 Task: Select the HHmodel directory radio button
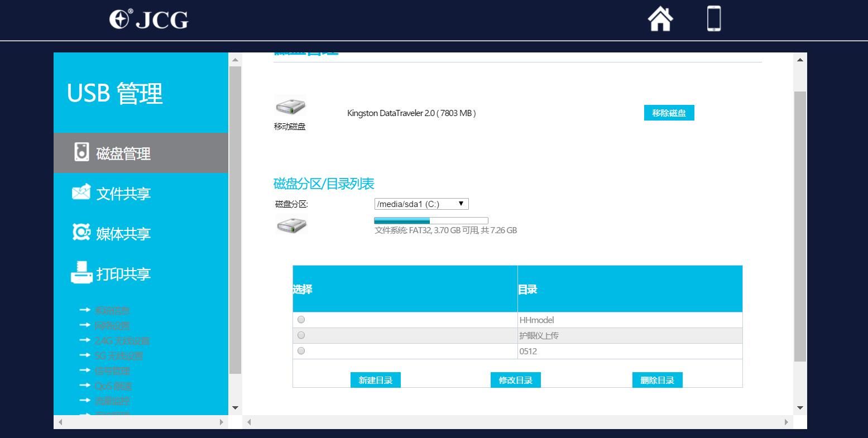[301, 320]
